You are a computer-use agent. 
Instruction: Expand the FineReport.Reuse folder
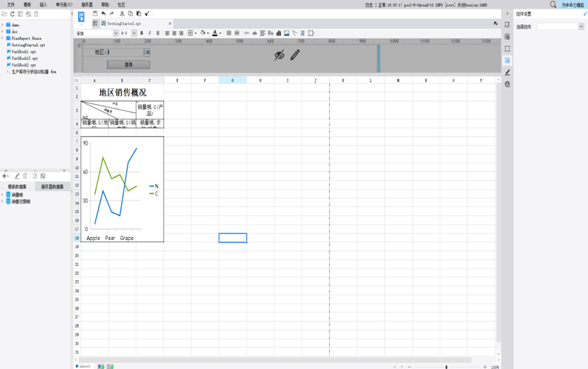click(x=2, y=38)
